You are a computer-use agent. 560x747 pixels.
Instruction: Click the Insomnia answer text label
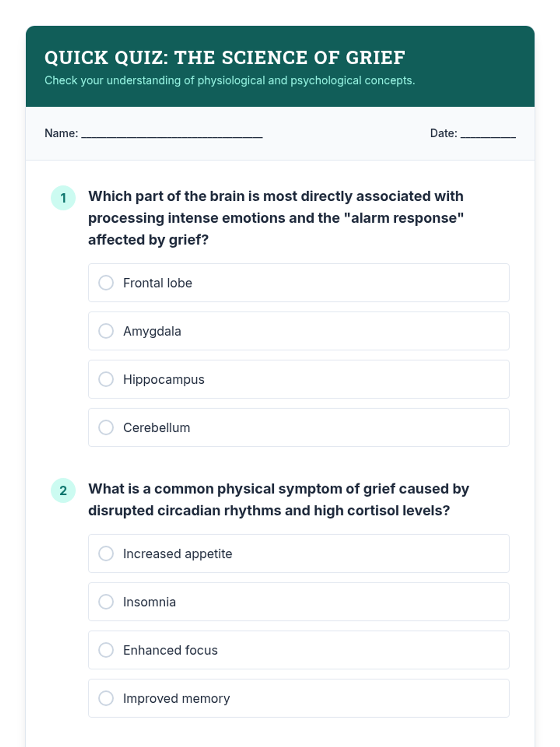[149, 602]
